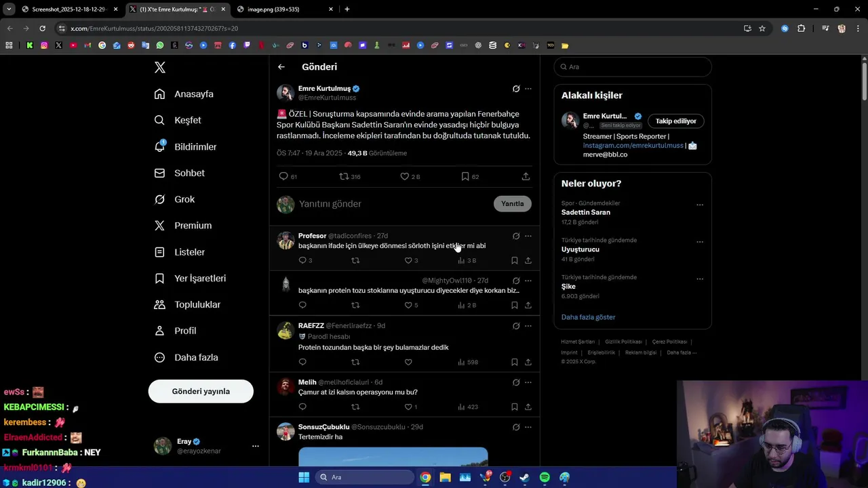The width and height of the screenshot is (868, 488).
Task: Click Grok icon on main post
Action: (x=516, y=89)
